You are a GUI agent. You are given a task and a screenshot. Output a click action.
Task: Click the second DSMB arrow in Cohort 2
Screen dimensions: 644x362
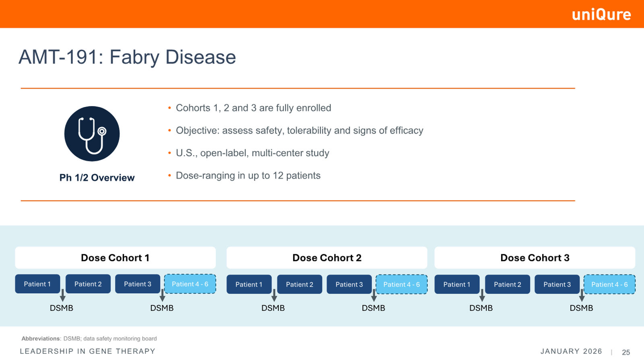(374, 295)
